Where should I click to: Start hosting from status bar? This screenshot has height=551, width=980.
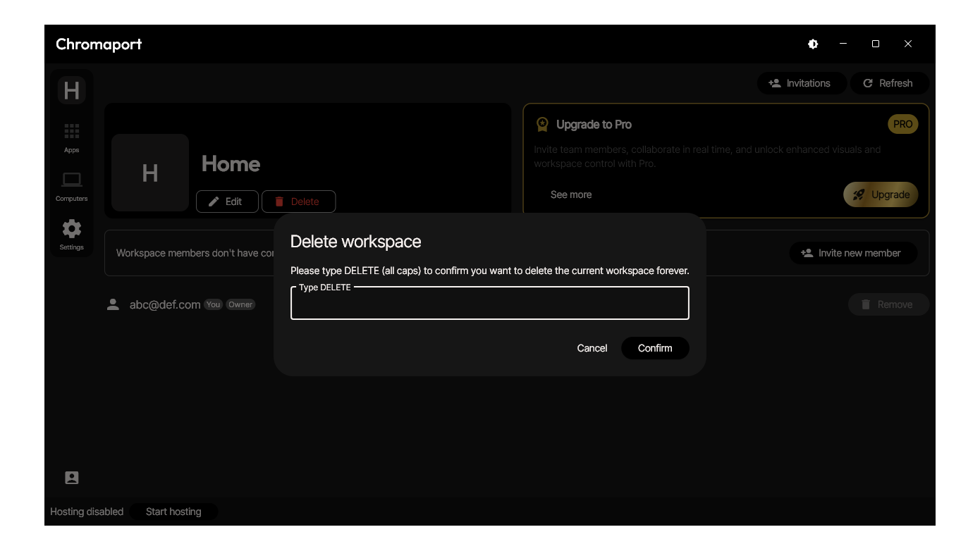(x=173, y=512)
